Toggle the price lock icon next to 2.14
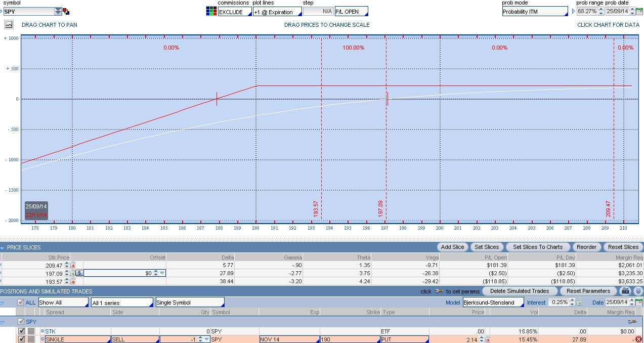644x343 pixels. click(x=488, y=339)
